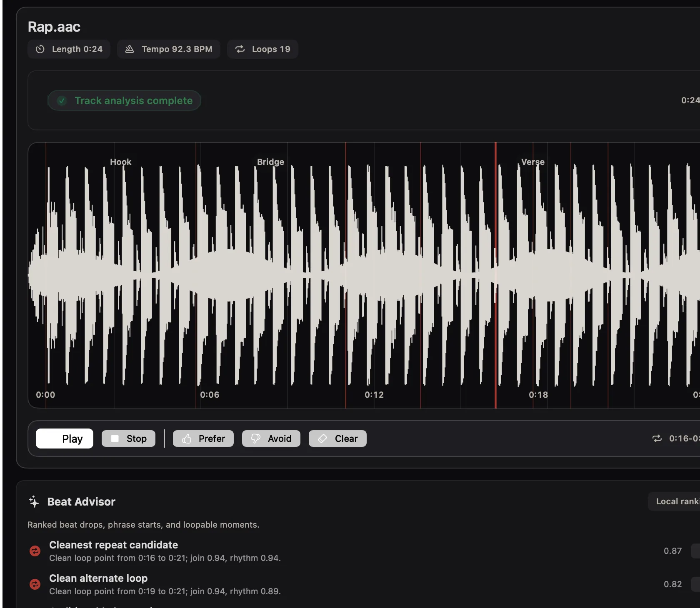The image size is (700, 608).
Task: Click the metronome icon beside Tempo
Action: [130, 49]
